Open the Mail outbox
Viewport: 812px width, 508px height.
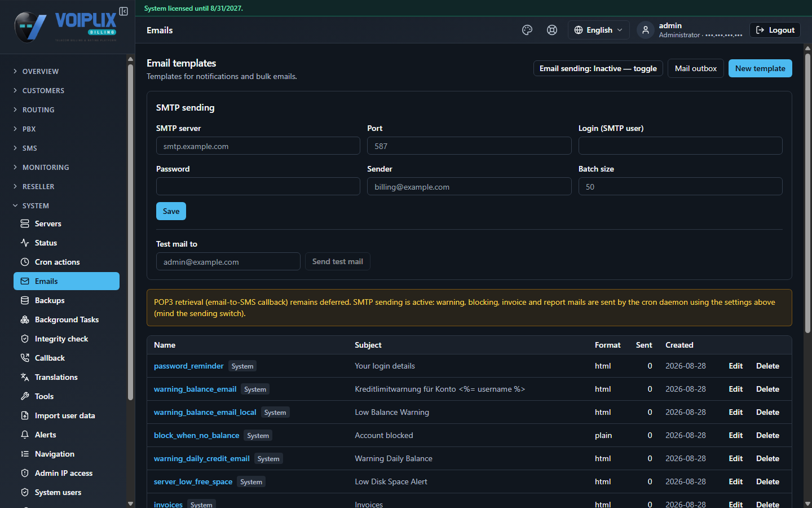696,68
